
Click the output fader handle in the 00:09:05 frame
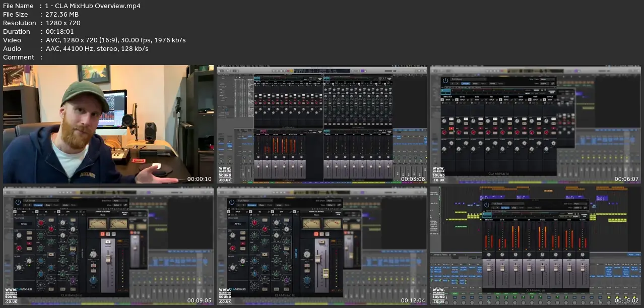click(x=107, y=258)
